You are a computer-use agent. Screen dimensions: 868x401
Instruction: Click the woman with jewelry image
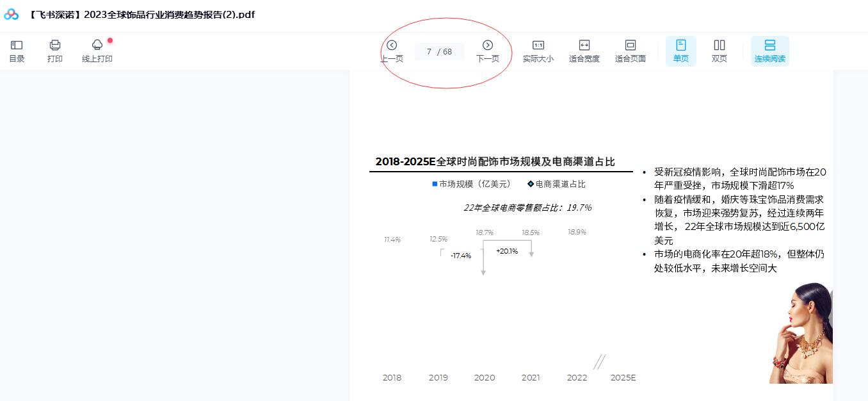pyautogui.click(x=800, y=333)
